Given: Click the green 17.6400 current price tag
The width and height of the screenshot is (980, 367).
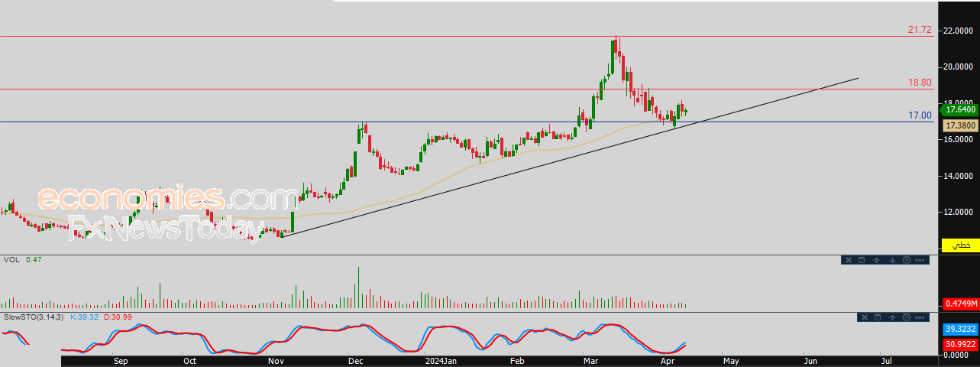Looking at the screenshot, I should (x=958, y=110).
